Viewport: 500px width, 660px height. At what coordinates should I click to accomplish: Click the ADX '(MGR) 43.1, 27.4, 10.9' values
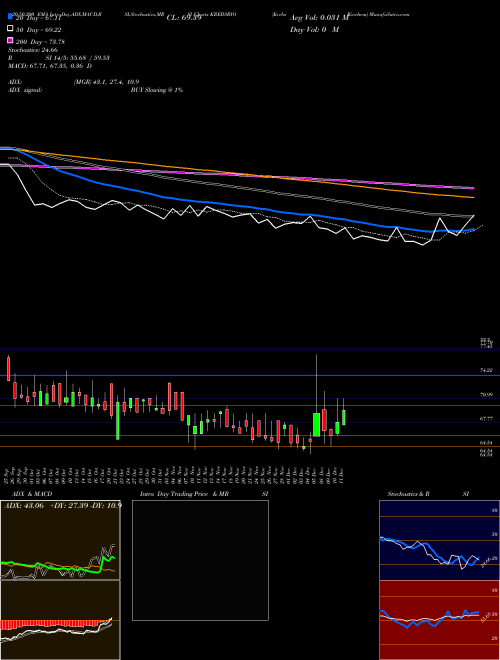coord(106,82)
